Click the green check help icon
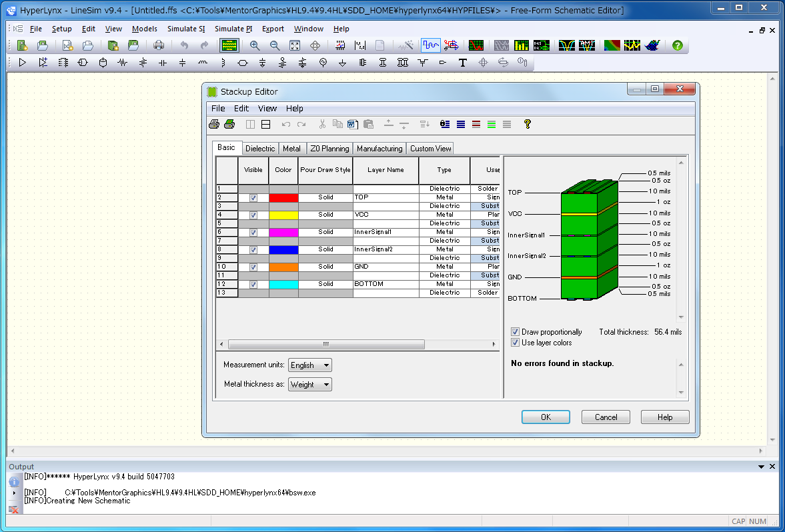 (678, 45)
